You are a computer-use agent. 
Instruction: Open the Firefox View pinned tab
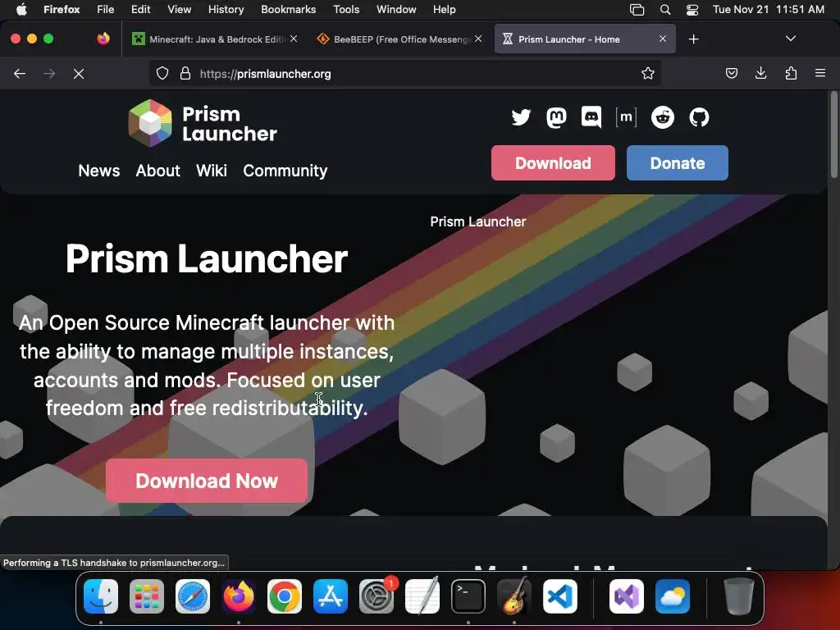pyautogui.click(x=103, y=39)
